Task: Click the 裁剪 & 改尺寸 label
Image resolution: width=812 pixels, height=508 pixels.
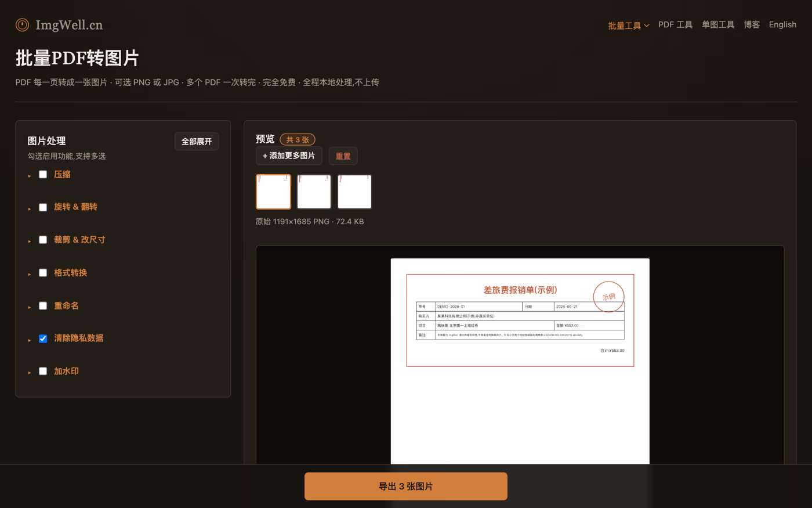Action: (x=79, y=240)
